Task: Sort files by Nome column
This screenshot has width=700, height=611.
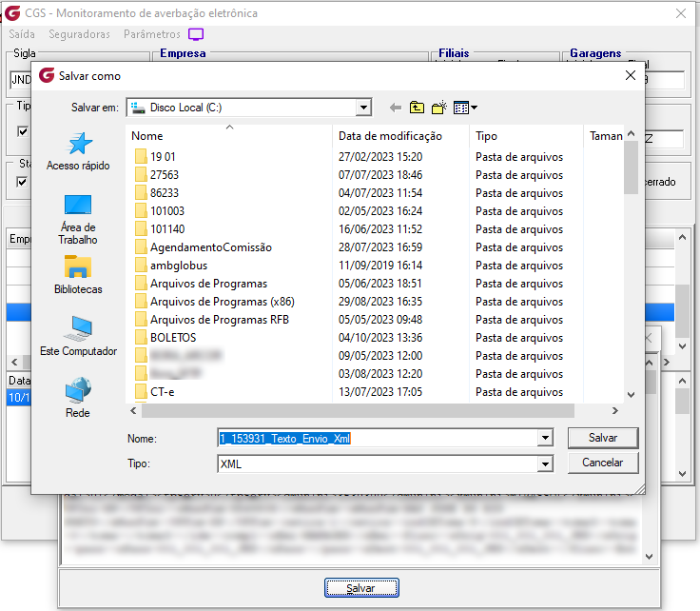Action: click(229, 136)
